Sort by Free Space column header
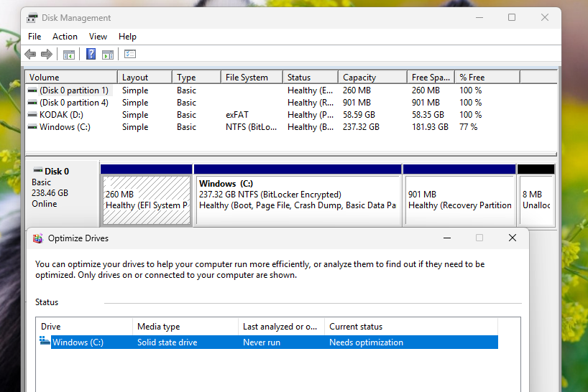588x392 pixels. point(431,78)
